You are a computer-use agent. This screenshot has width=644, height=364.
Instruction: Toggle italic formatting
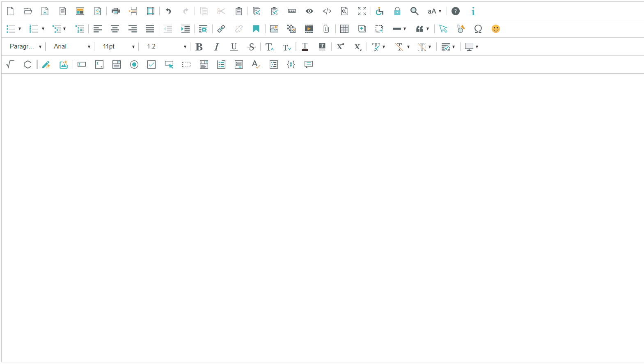[x=216, y=47]
